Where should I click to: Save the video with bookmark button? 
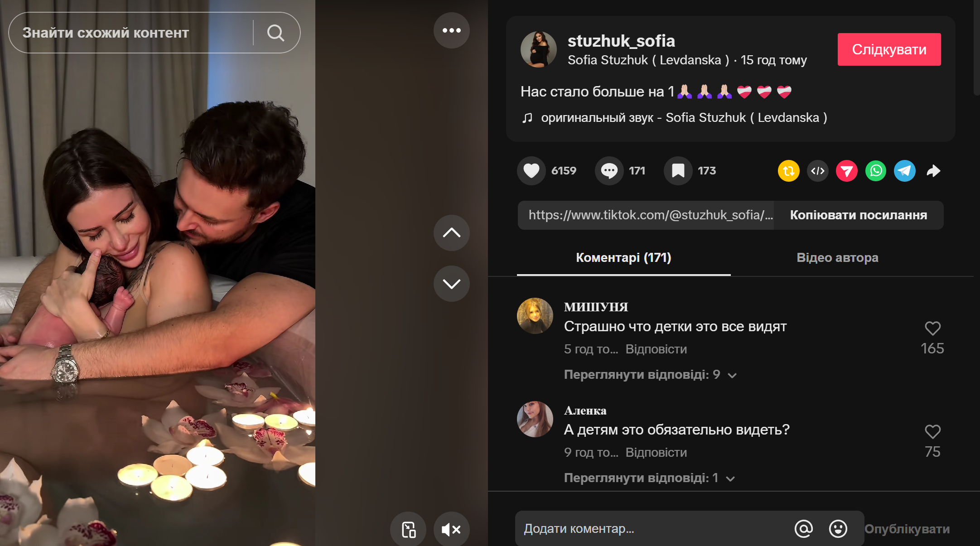click(678, 171)
